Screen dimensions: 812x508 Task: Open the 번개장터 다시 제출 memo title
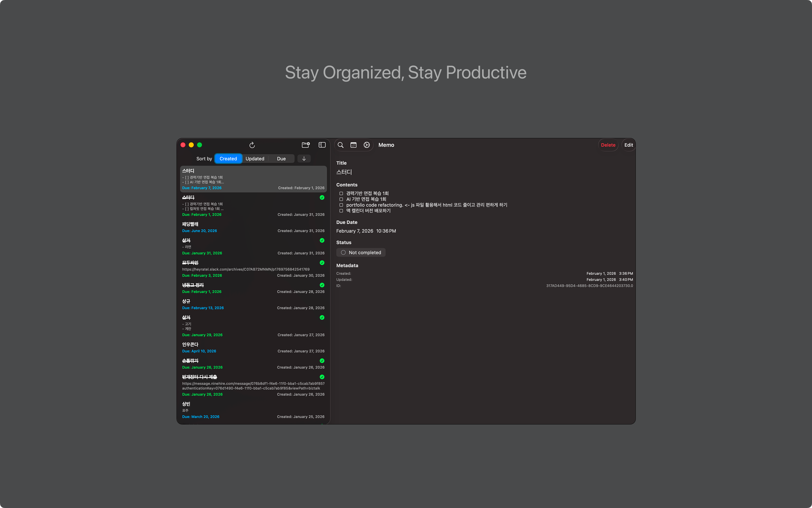point(200,377)
